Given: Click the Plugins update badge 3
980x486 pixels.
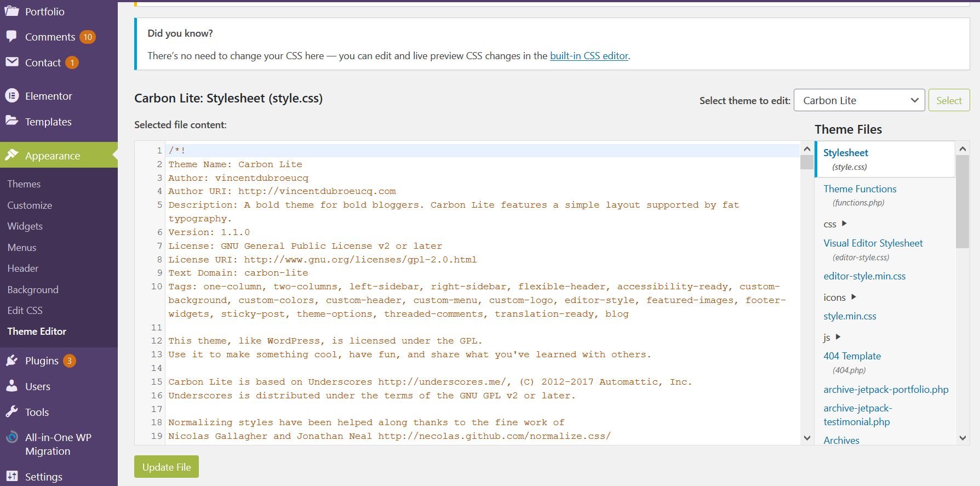Looking at the screenshot, I should point(69,361).
